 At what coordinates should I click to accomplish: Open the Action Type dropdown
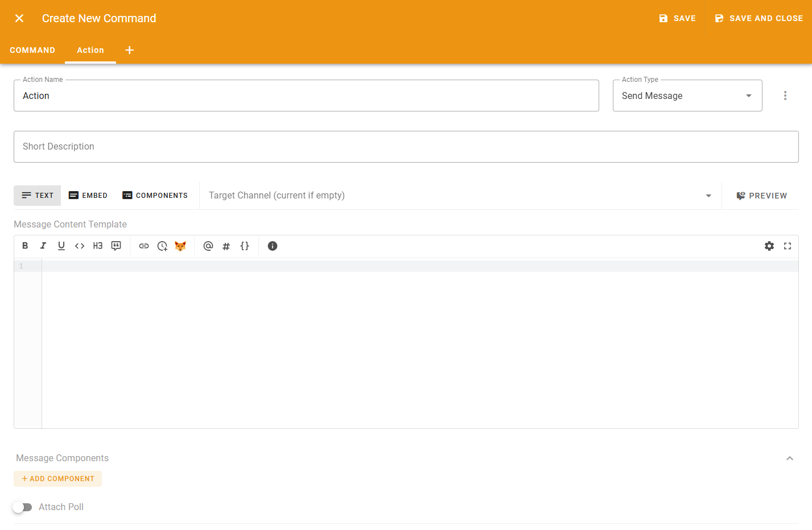687,96
